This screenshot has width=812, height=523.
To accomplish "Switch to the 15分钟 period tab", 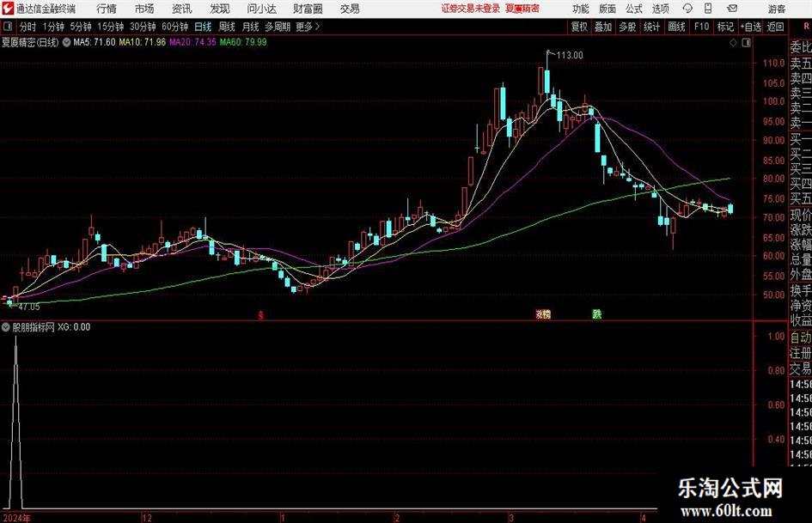I will [111, 27].
